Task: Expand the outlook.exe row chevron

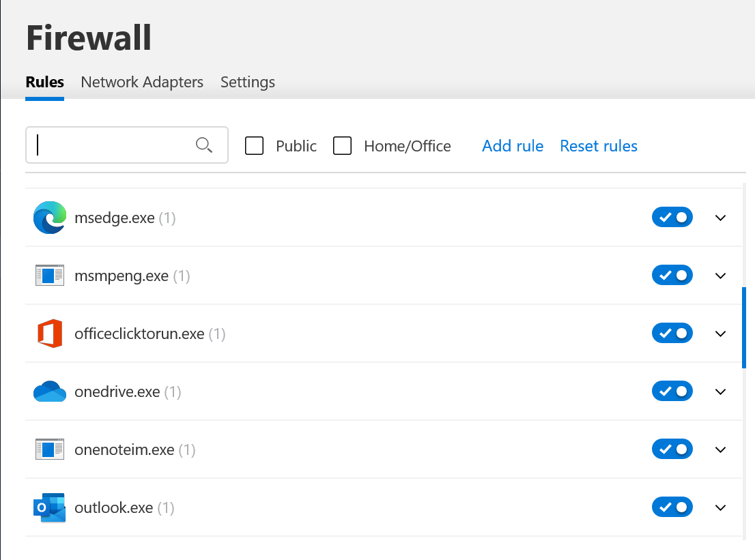Action: (720, 507)
